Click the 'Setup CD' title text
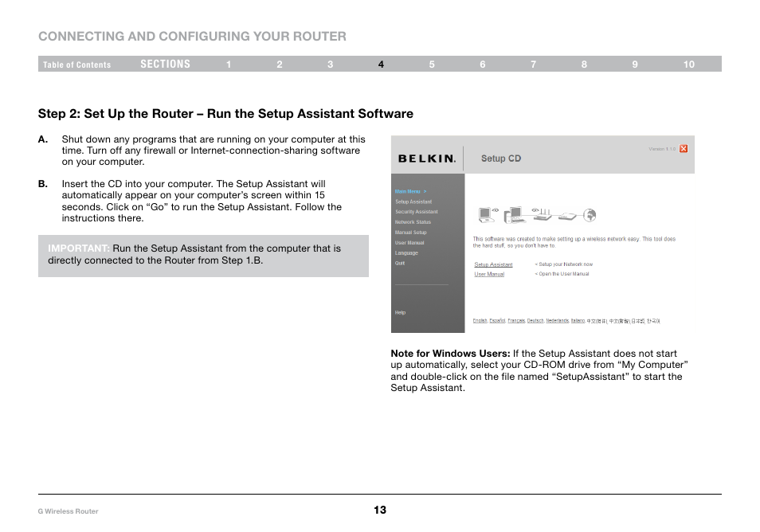This screenshot has height=532, width=760. point(500,158)
